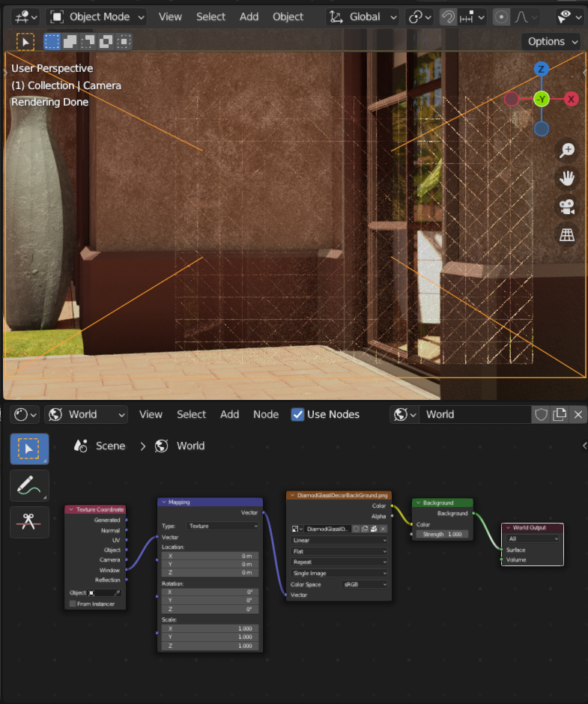The image size is (588, 704).
Task: Choose the invert selection mode
Action: (106, 42)
